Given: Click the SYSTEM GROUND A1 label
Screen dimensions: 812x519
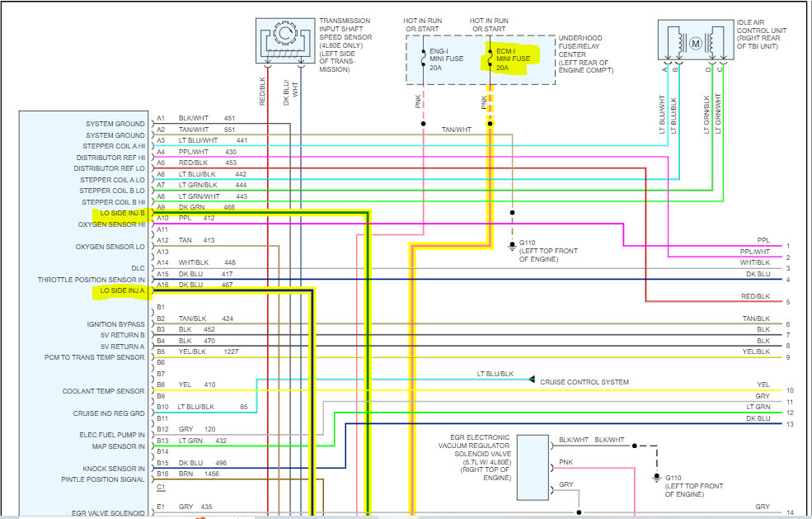Looking at the screenshot, I should (115, 124).
